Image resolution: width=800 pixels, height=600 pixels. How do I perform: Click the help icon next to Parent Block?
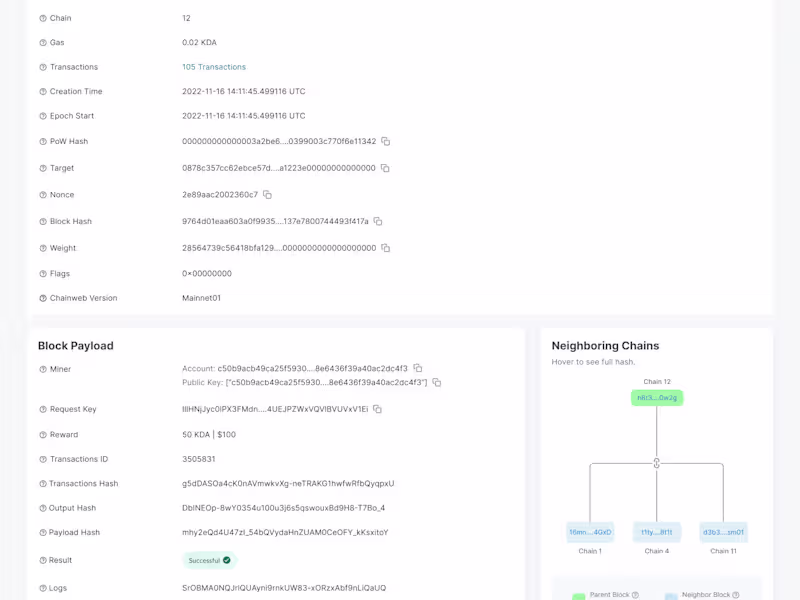point(636,595)
